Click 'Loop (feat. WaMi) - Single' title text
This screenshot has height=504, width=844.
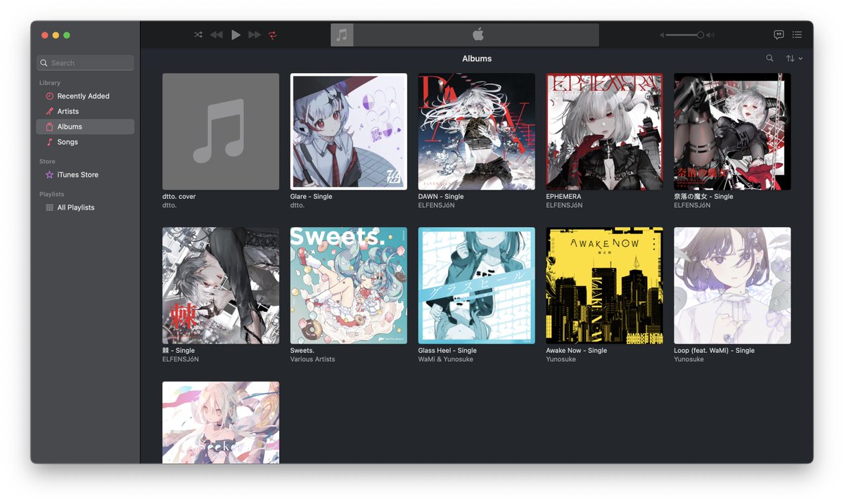tap(715, 350)
